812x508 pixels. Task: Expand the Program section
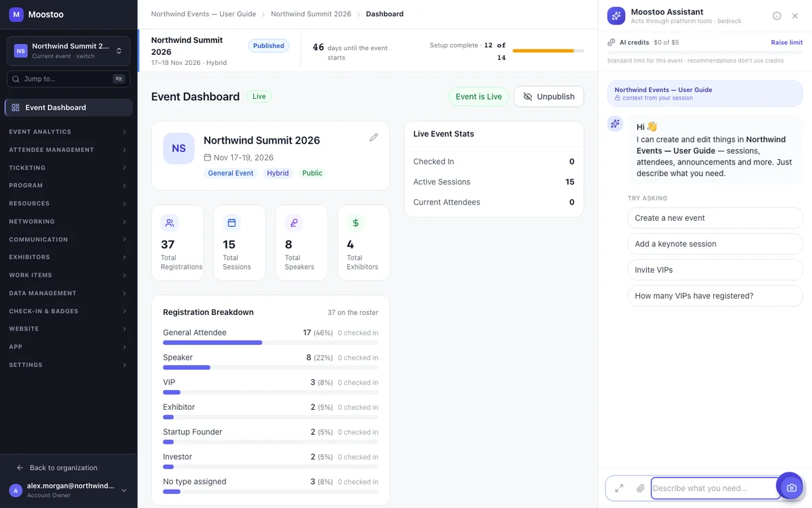click(68, 186)
